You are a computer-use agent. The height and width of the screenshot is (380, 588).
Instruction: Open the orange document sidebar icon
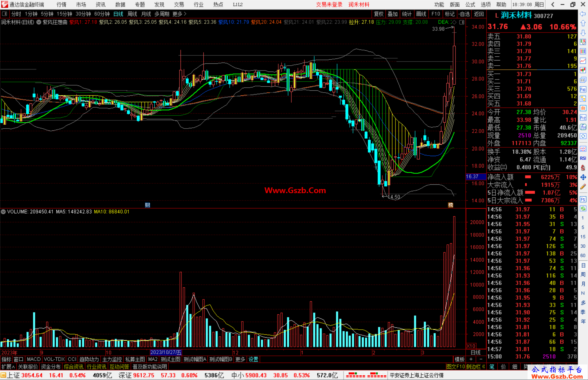583,108
